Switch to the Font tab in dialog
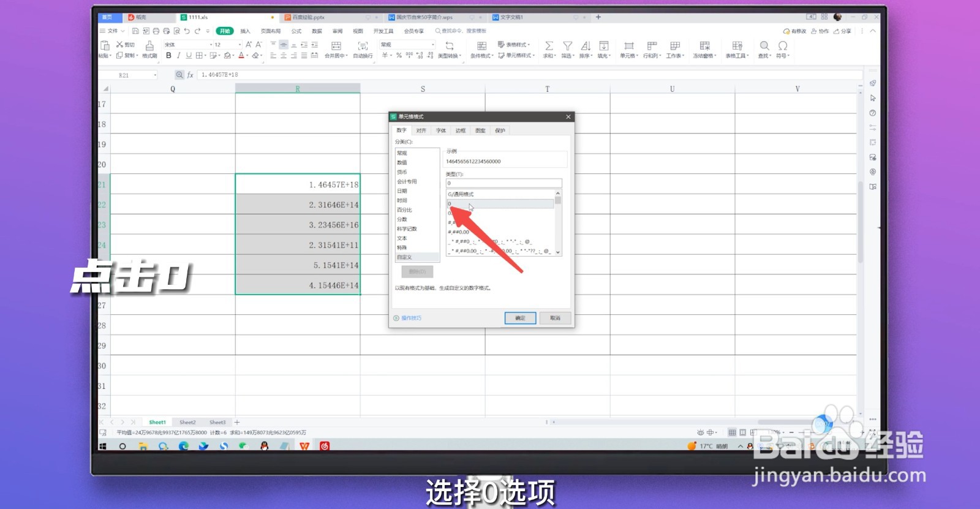Viewport: 980px width, 509px height. tap(441, 130)
